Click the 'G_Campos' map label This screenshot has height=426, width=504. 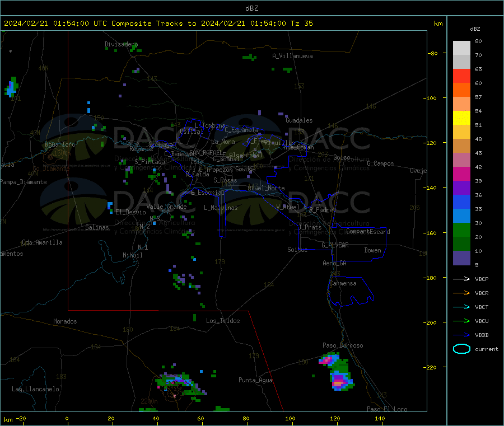pos(380,163)
